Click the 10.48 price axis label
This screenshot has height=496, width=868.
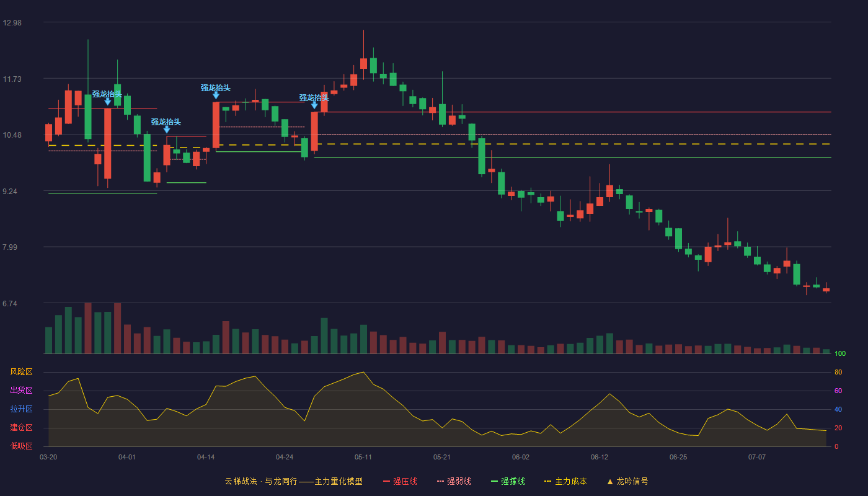pos(12,135)
